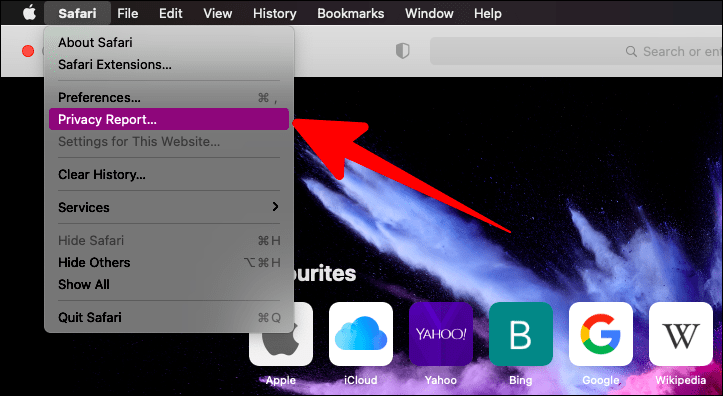
Task: Select Hide Others option
Action: click(169, 262)
